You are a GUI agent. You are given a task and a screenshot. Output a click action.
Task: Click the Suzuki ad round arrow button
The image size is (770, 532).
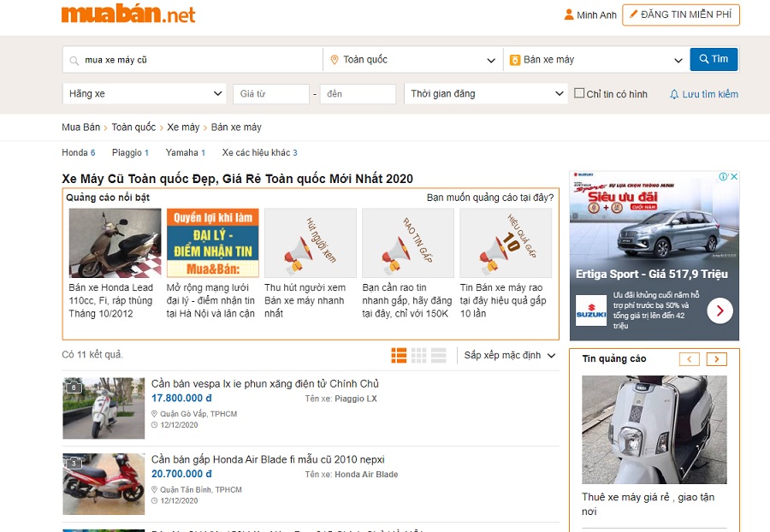[720, 310]
